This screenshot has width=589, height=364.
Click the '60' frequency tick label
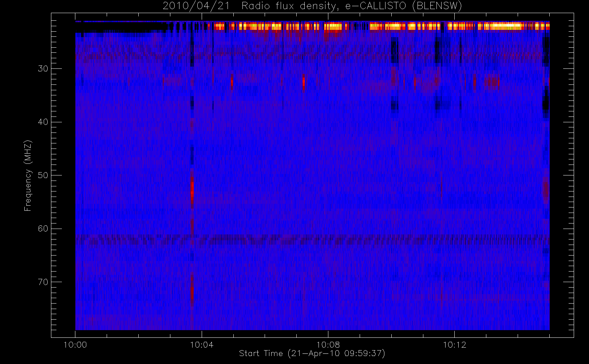point(43,229)
